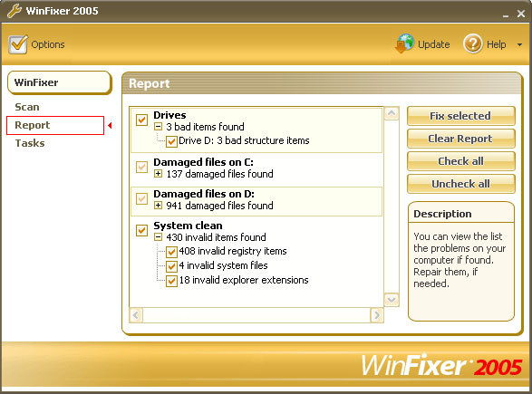
Task: Click the Fix selected button
Action: pyautogui.click(x=460, y=116)
